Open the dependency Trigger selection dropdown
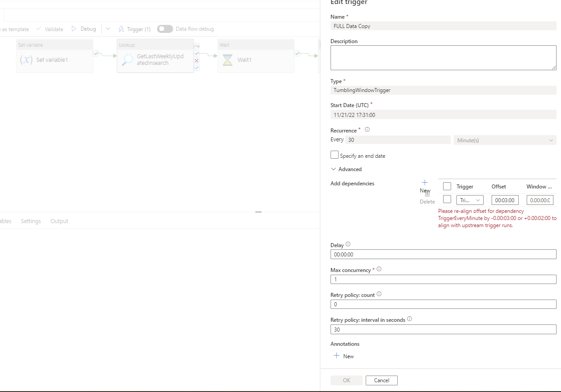The image size is (561, 392). [470, 200]
